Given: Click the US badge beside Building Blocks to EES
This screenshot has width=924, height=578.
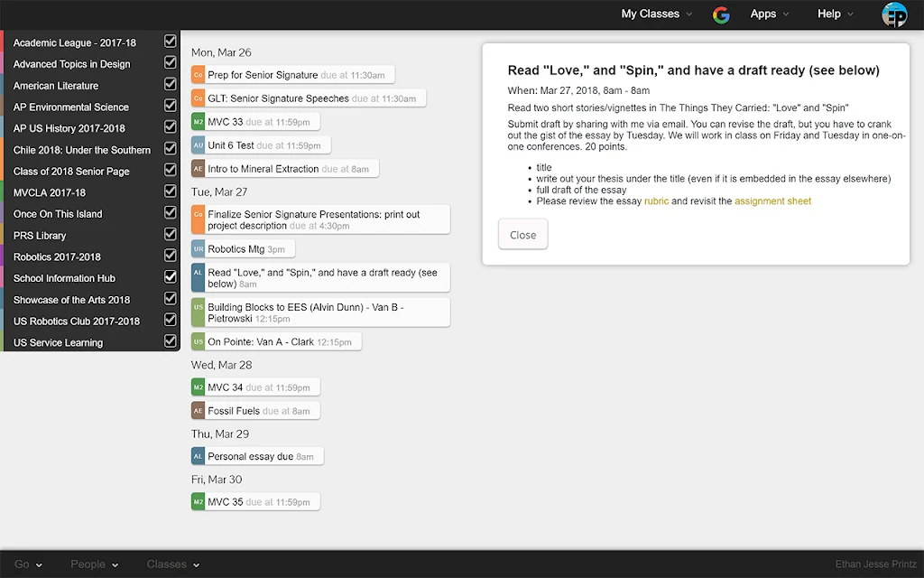Looking at the screenshot, I should pos(198,312).
